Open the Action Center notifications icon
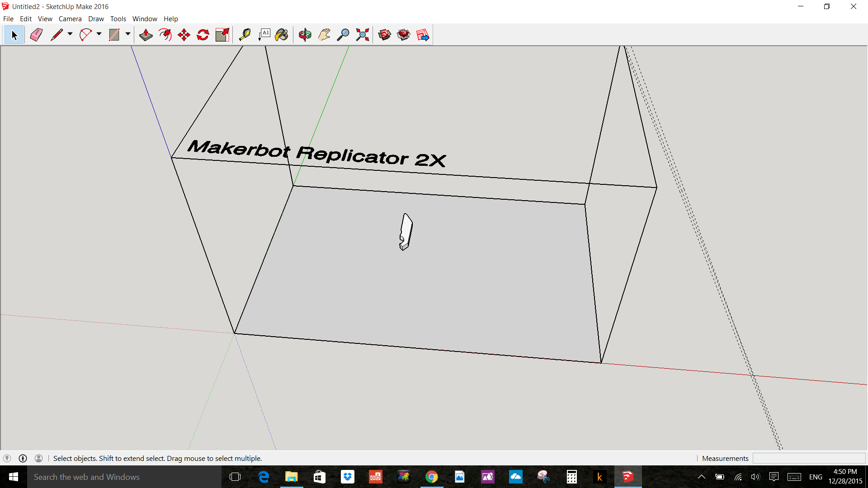The image size is (868, 488). 774,477
